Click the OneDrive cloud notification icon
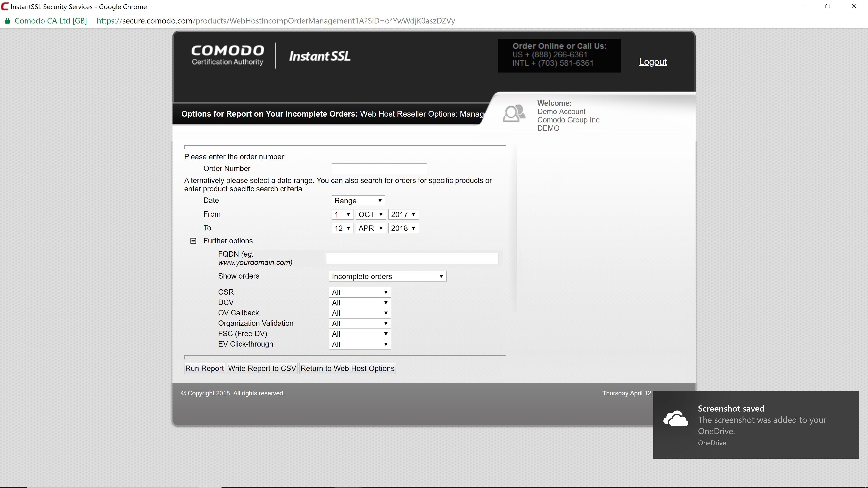 (676, 419)
